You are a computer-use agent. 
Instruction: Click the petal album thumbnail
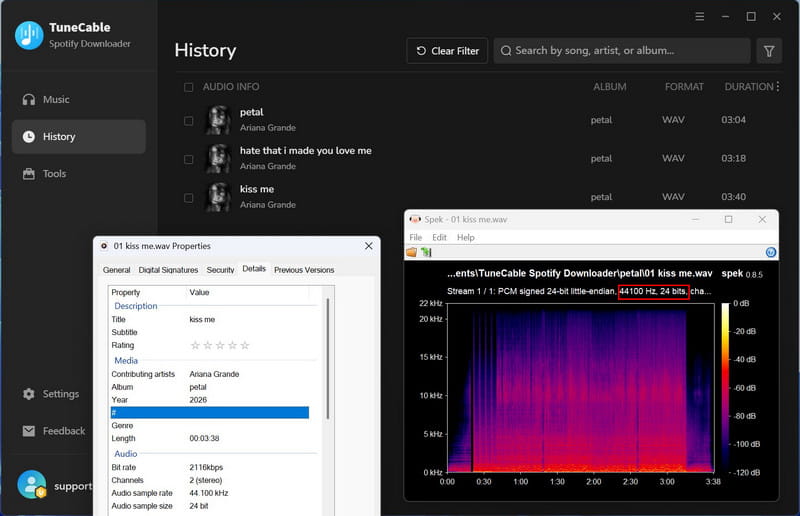click(x=218, y=120)
